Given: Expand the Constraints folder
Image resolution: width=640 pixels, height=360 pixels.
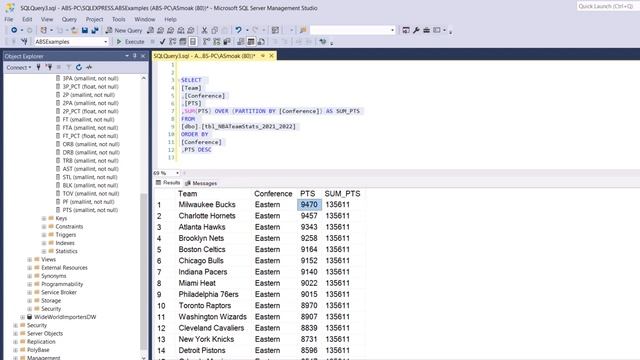Looking at the screenshot, I should click(44, 227).
